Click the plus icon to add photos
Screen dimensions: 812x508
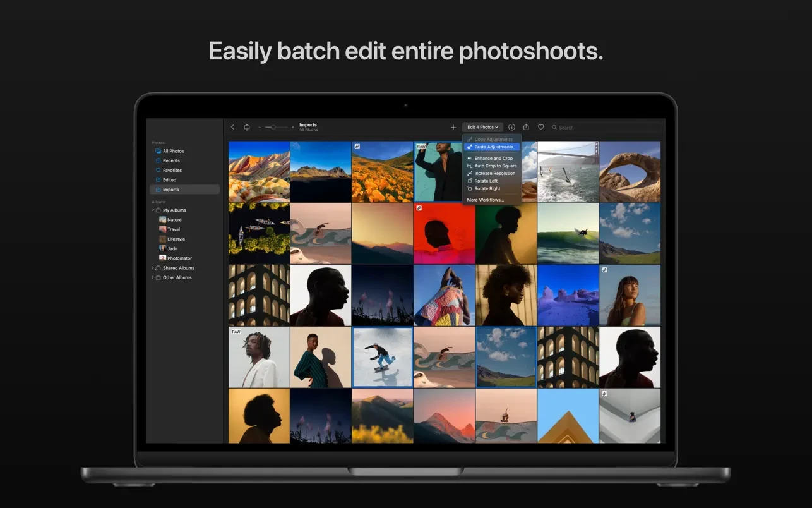pyautogui.click(x=453, y=127)
